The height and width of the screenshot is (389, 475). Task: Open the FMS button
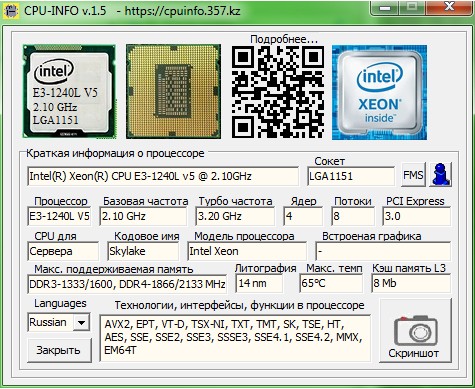pyautogui.click(x=413, y=175)
